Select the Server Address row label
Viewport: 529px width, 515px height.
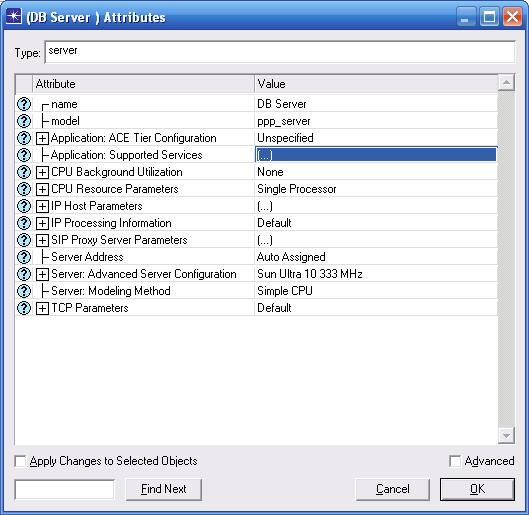87,257
